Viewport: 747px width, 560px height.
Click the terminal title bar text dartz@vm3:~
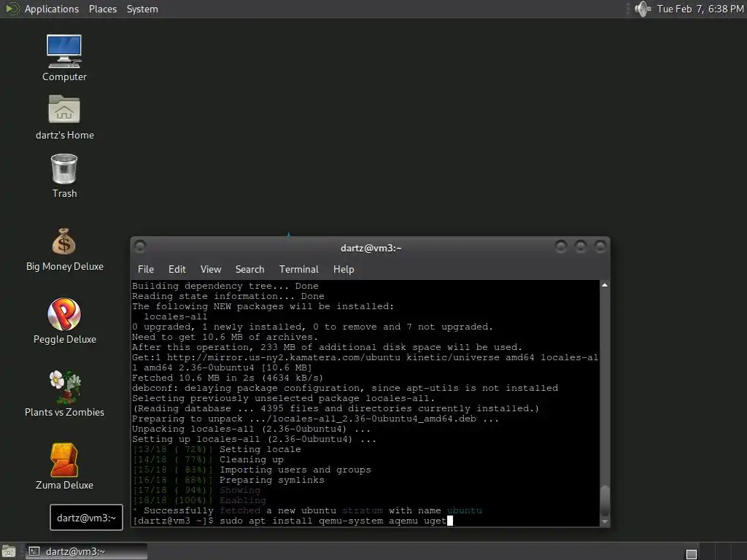371,248
